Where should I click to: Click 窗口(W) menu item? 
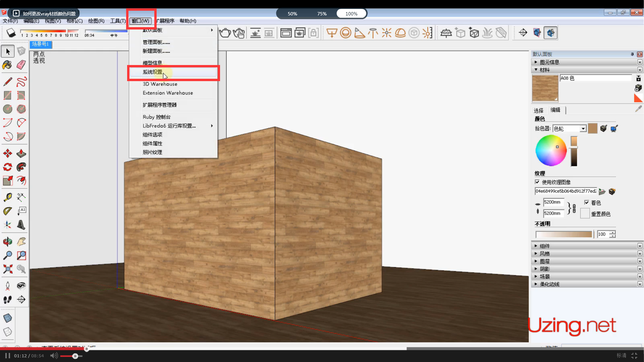coord(141,21)
